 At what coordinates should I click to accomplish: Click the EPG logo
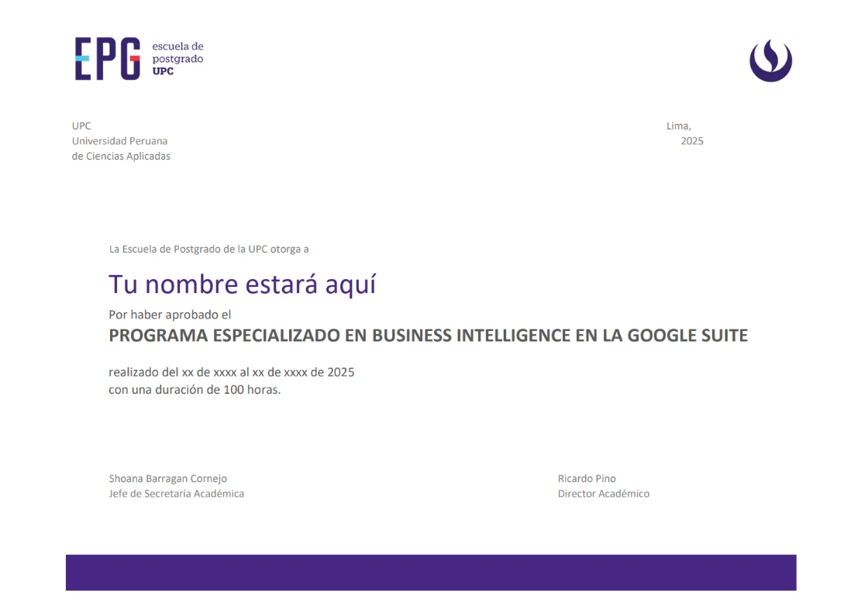tap(108, 59)
